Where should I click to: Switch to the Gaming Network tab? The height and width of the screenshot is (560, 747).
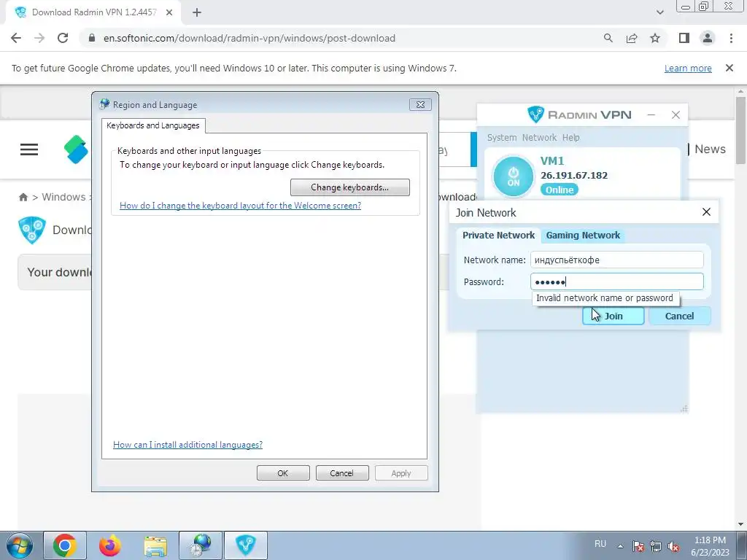[583, 236]
